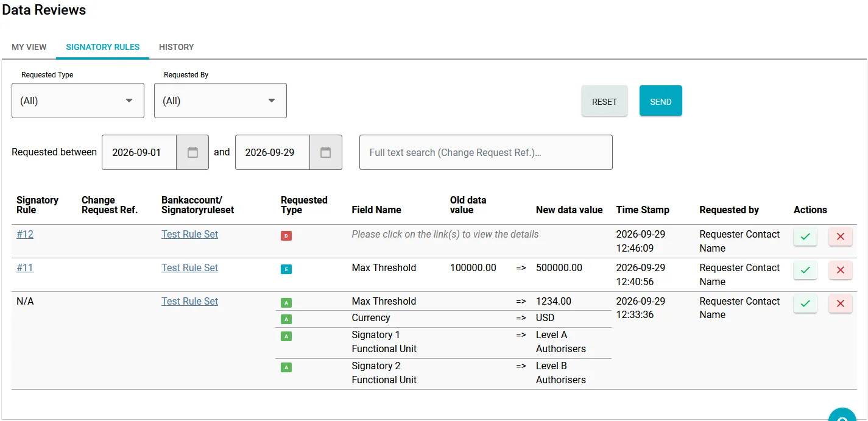Click the new value 1234.00
This screenshot has width=868, height=421.
point(554,302)
